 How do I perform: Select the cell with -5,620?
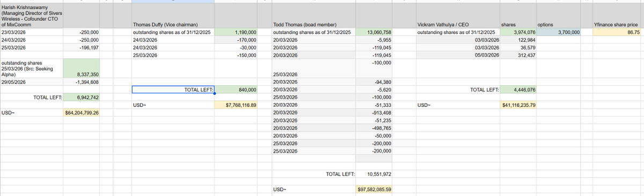[375, 90]
